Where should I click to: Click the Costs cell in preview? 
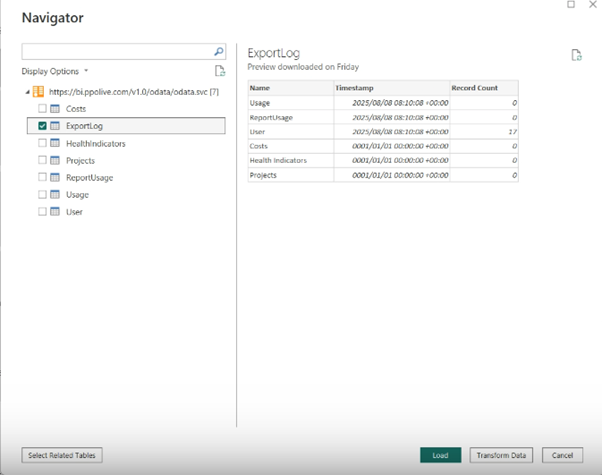tap(291, 146)
